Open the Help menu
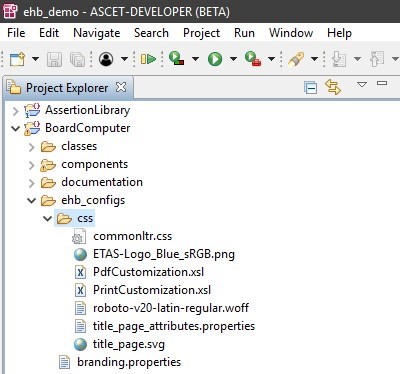Image resolution: width=400 pixels, height=374 pixels. [339, 33]
